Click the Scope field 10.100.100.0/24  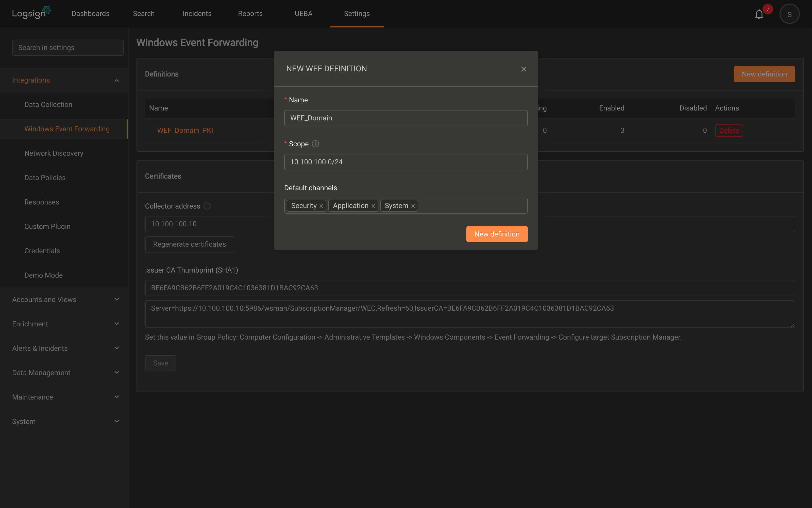[406, 162]
